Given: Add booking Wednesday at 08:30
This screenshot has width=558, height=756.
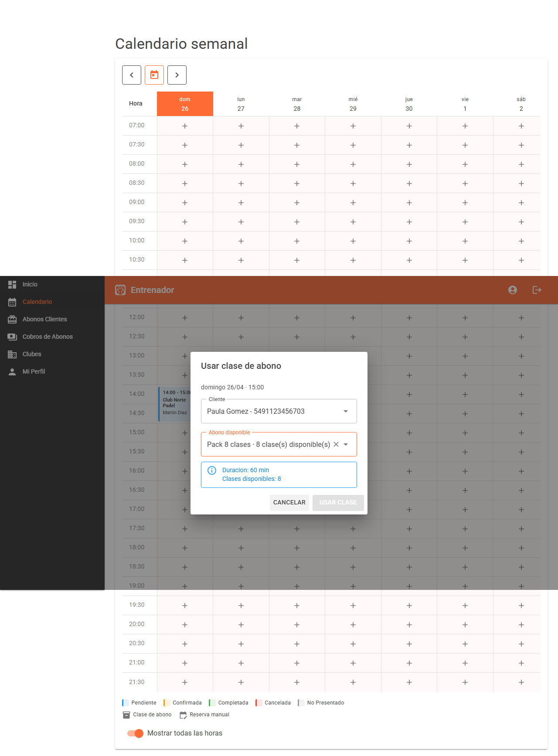Looking at the screenshot, I should [x=353, y=184].
